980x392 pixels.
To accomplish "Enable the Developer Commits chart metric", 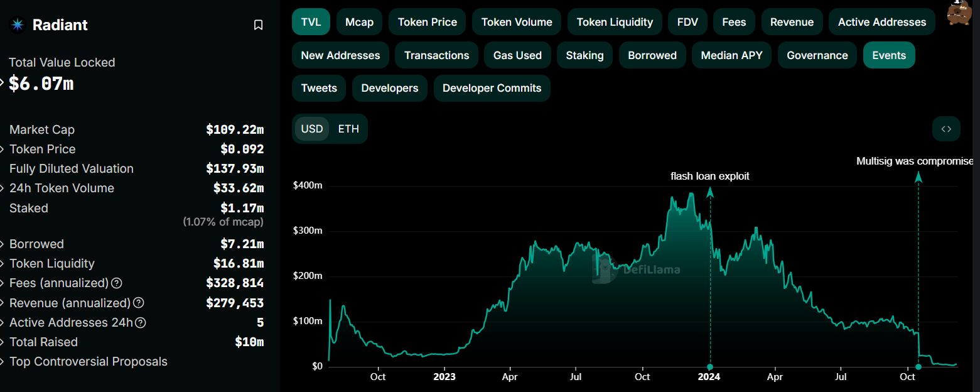I will (492, 88).
